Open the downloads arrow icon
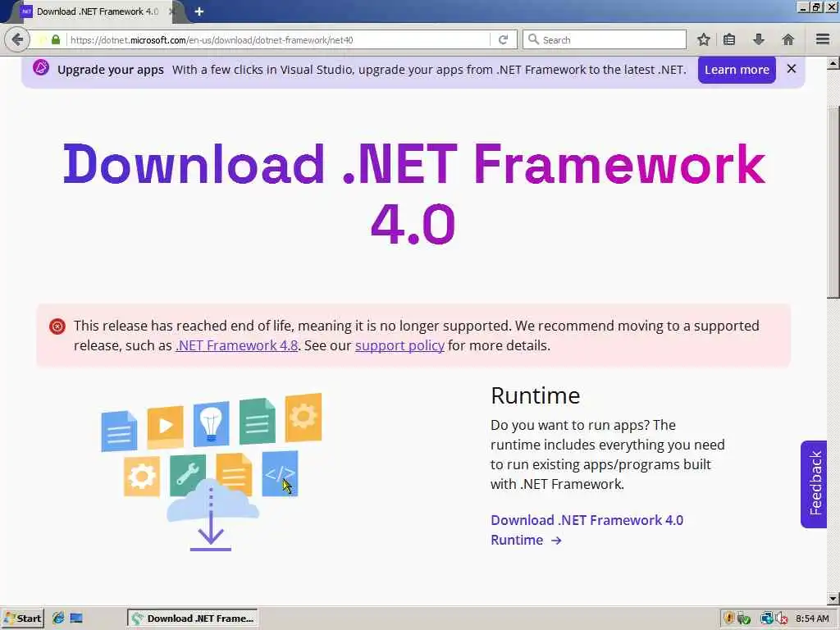Viewport: 840px width, 630px height. pyautogui.click(x=759, y=39)
